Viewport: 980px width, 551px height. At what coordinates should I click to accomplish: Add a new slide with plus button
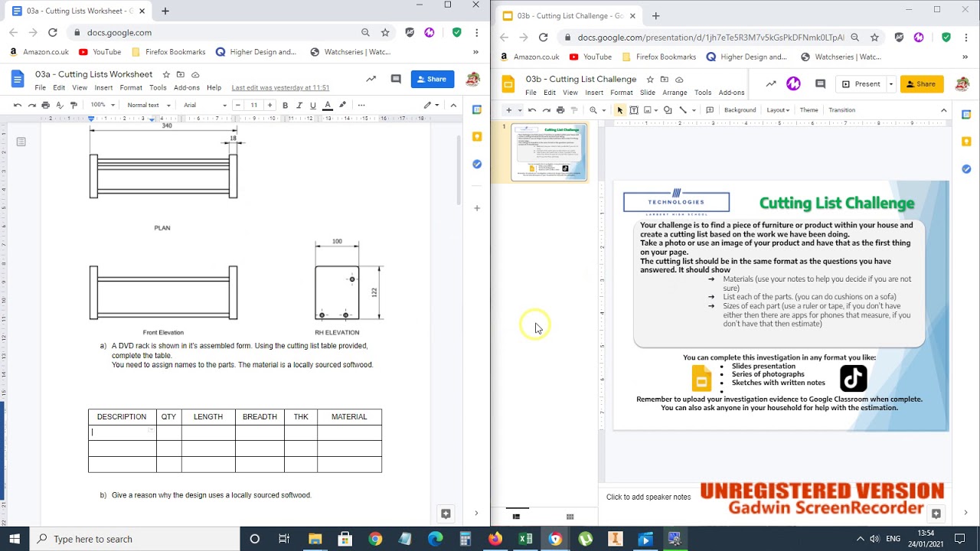(x=508, y=110)
